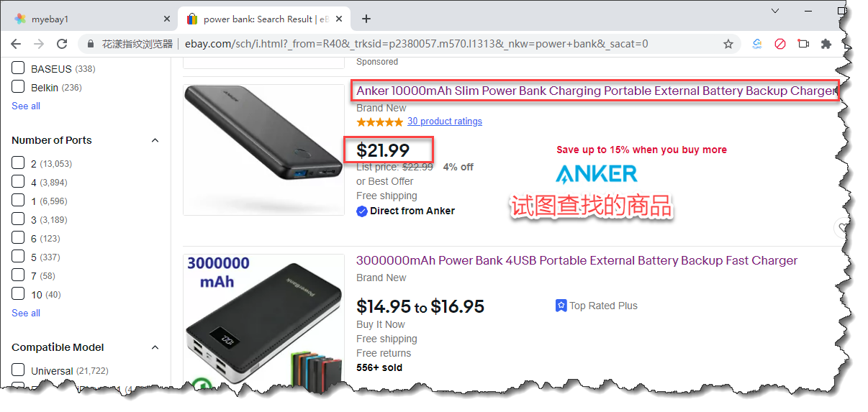Click See all under Number of Ports
Screen dimensions: 868x412
point(26,313)
